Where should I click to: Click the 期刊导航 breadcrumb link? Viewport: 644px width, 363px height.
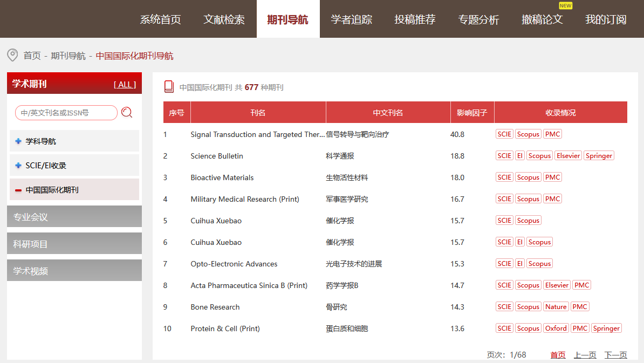click(68, 56)
